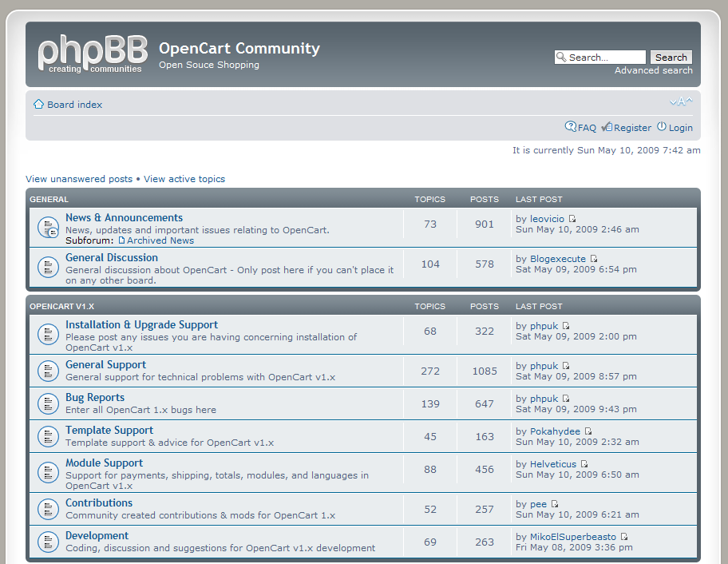Click the OpenCart Community site title
The height and width of the screenshot is (564, 728).
pos(239,48)
